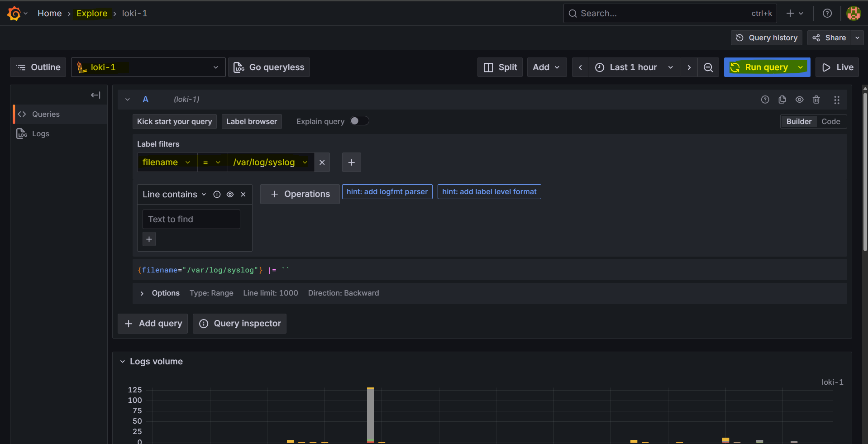Open the equals operator dropdown
Viewport: 868px width, 444px height.
coord(212,162)
